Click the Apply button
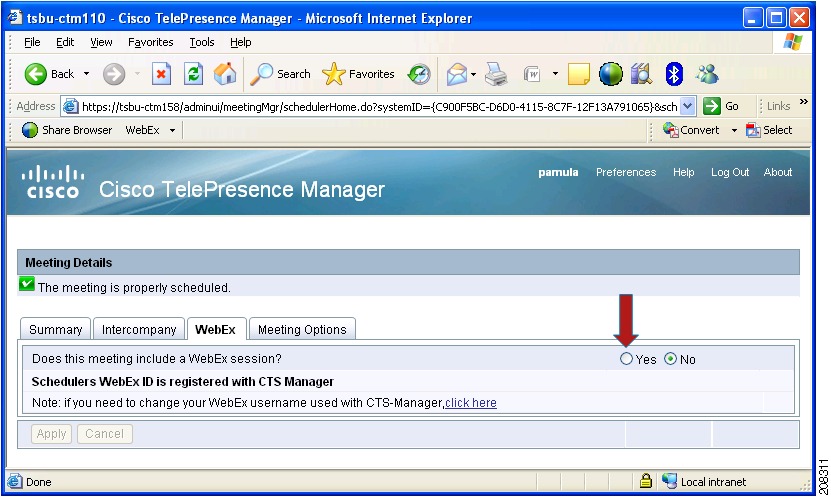831x497 pixels. (51, 434)
